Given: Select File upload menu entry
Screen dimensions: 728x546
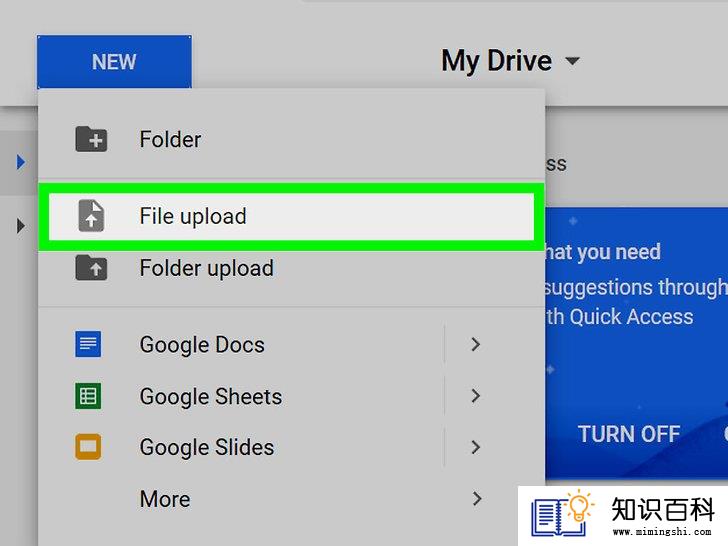Looking at the screenshot, I should tap(292, 216).
